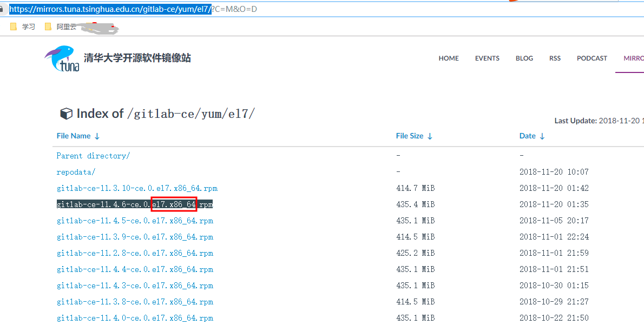
Task: Select date 2018-11-01 21:51
Action: tap(554, 270)
